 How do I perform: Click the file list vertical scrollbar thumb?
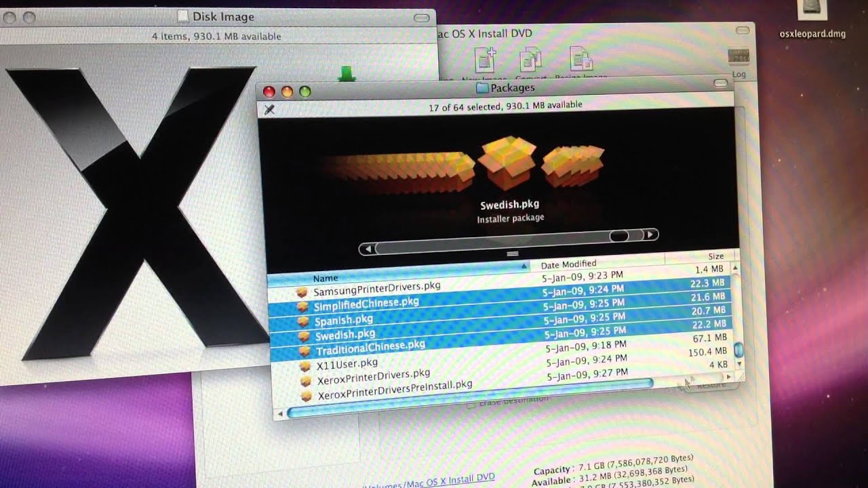pyautogui.click(x=738, y=350)
